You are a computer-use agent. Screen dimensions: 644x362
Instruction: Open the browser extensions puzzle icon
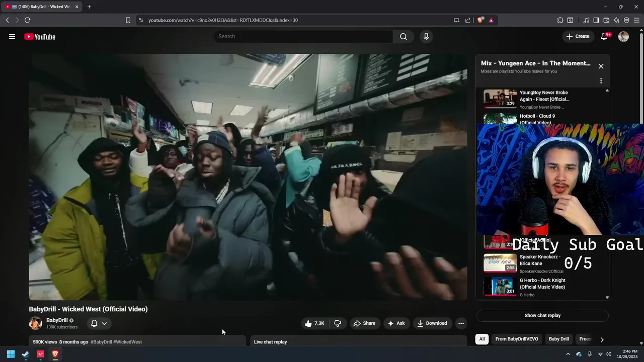(560, 20)
